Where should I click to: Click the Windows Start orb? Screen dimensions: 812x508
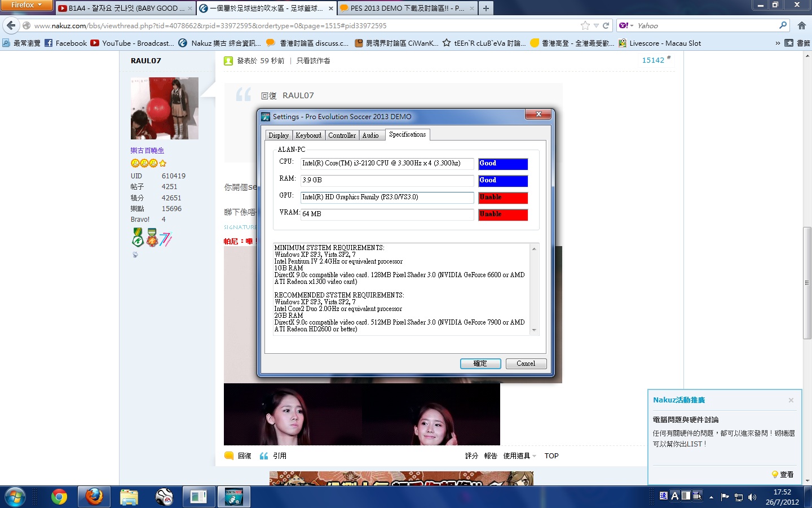[15, 497]
